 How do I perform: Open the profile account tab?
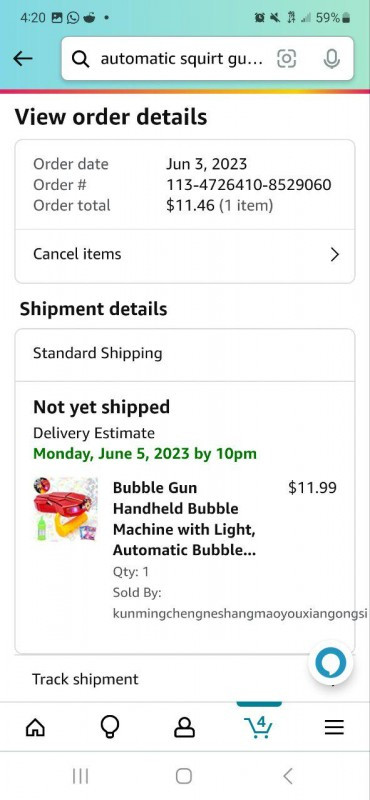click(x=184, y=727)
